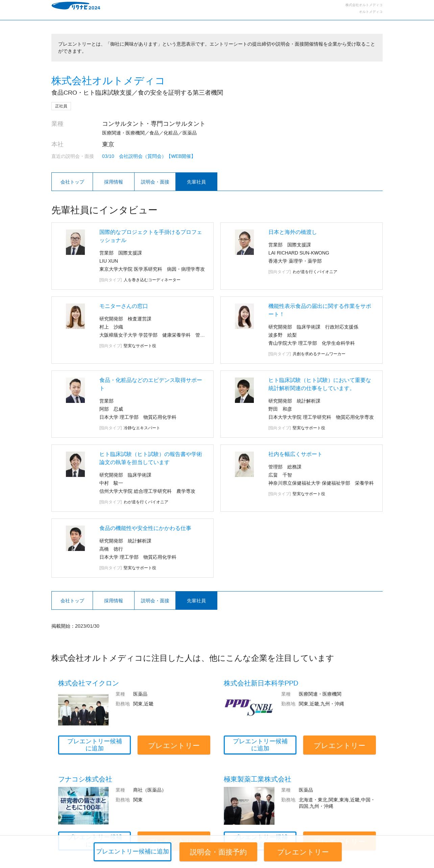
Task: Open フナコシ株式会社 company link
Action: tap(85, 779)
